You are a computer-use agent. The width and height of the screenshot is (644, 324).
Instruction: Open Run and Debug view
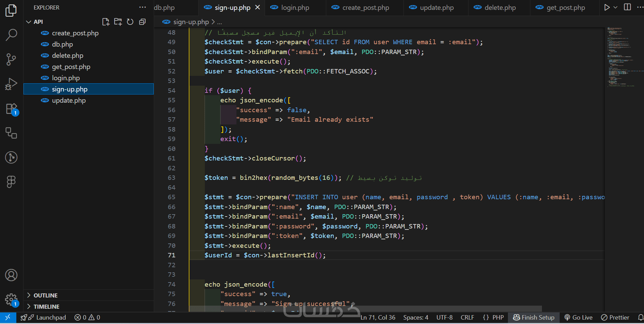click(x=11, y=84)
